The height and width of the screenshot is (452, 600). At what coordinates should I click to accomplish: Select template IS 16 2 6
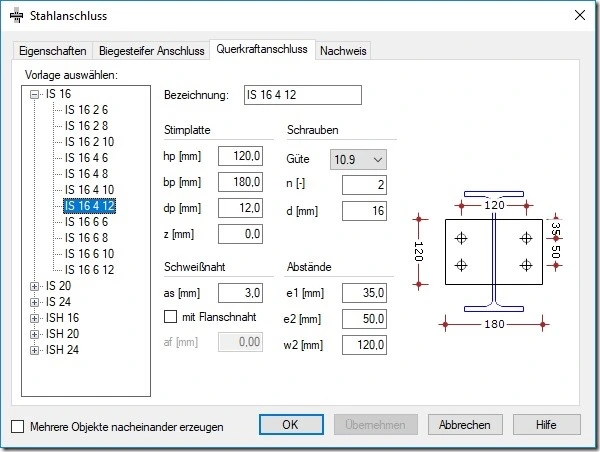pyautogui.click(x=86, y=110)
